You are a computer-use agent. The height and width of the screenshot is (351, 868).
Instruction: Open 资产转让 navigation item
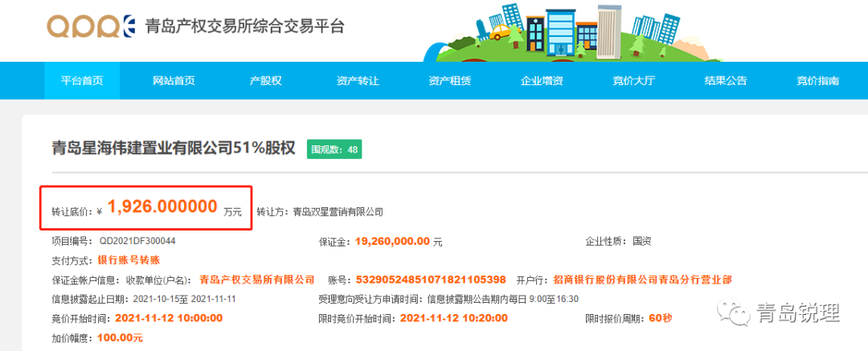358,80
